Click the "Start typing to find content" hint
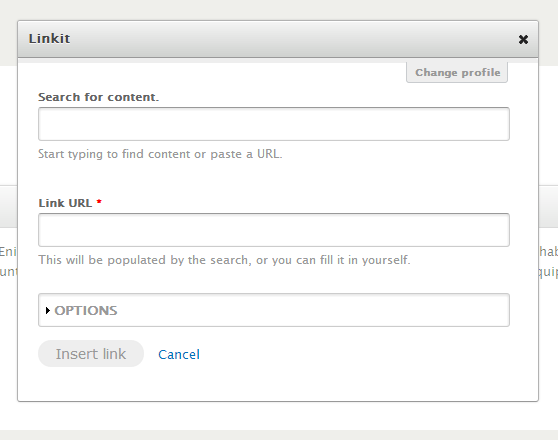 (x=160, y=154)
